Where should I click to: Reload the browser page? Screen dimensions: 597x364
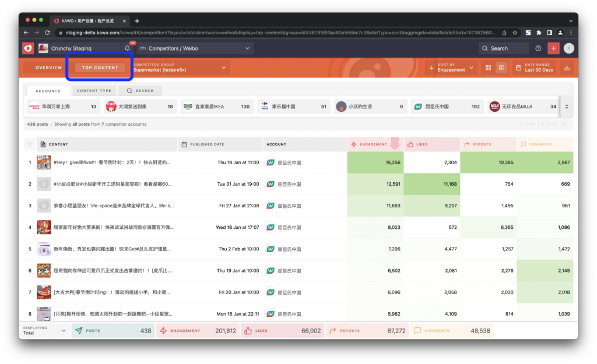pos(47,33)
